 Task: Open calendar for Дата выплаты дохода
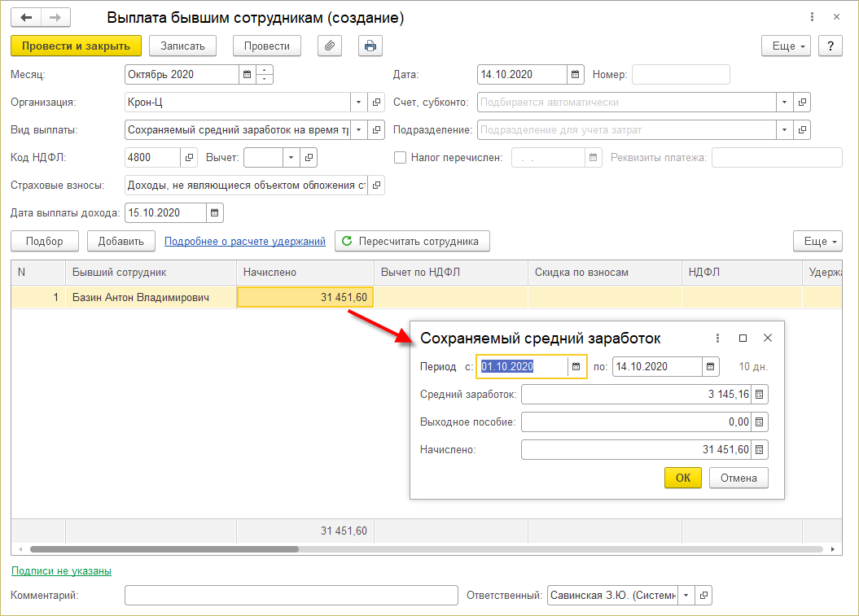pos(214,213)
